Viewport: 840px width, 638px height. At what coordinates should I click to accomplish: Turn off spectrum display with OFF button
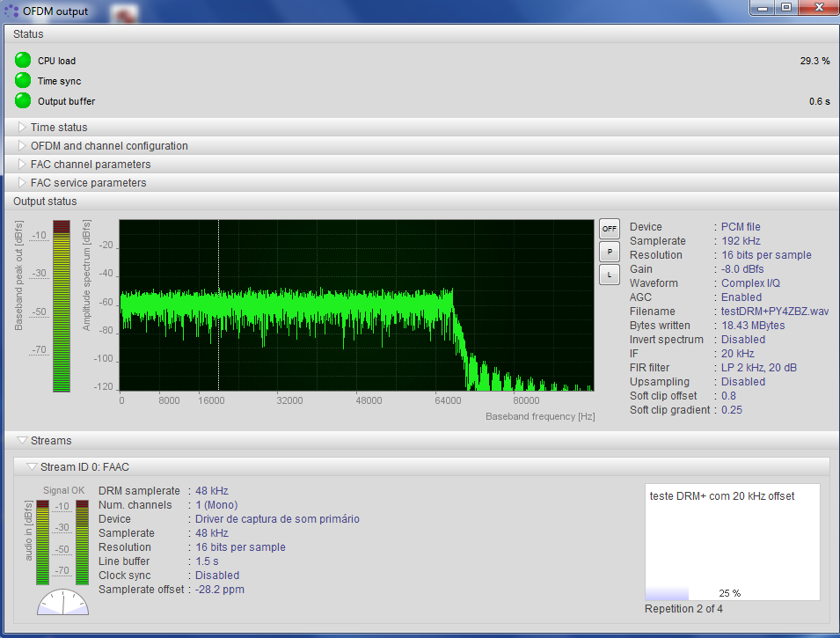click(609, 229)
